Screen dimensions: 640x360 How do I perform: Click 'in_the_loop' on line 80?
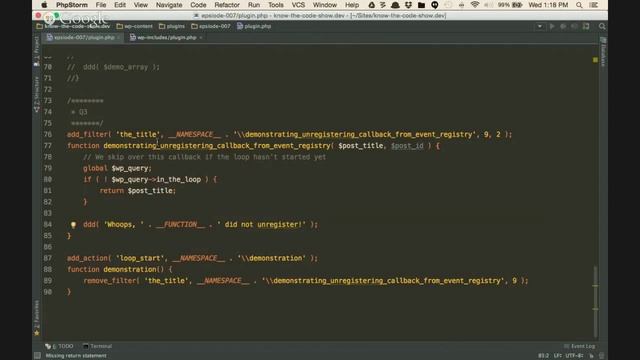[178, 180]
